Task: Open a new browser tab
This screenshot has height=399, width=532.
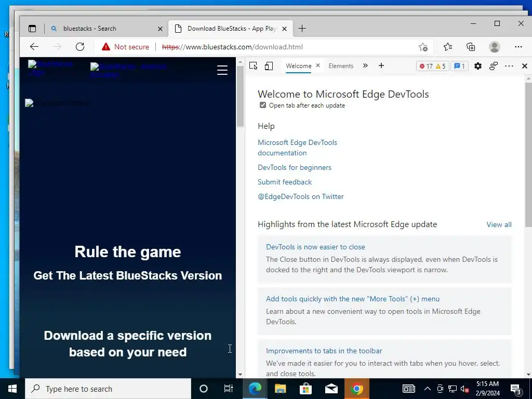Action: pyautogui.click(x=302, y=29)
